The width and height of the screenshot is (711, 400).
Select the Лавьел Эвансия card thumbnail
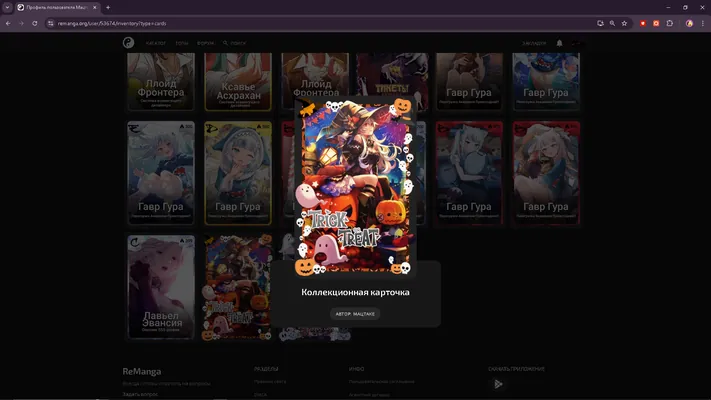(x=161, y=287)
